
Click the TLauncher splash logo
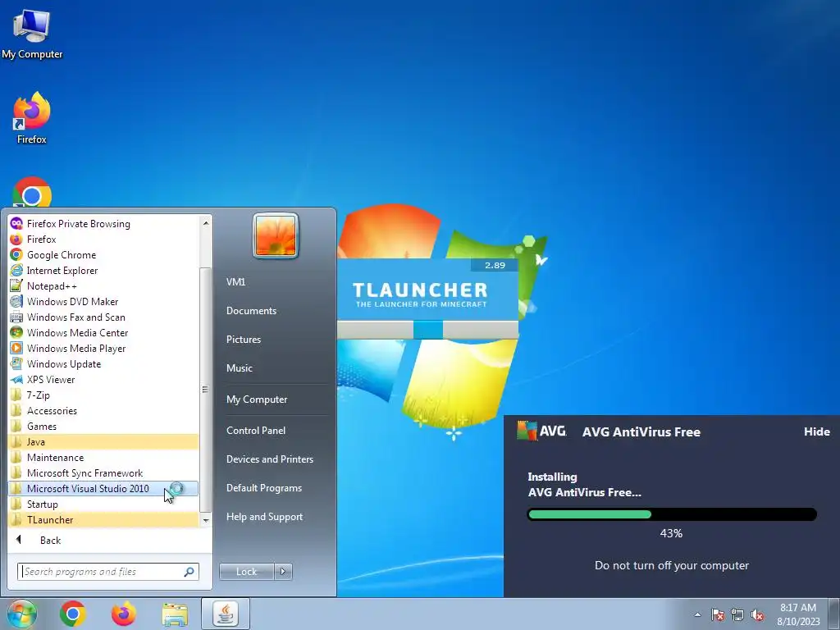(421, 294)
